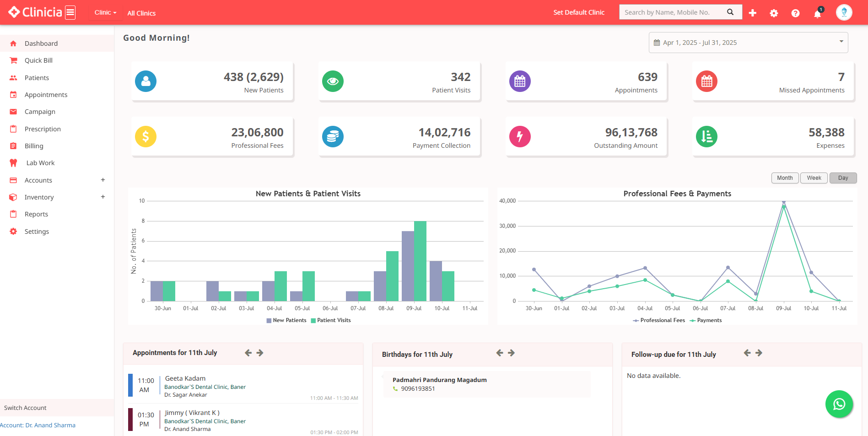Click the Switch Account link
Image resolution: width=868 pixels, height=436 pixels.
[25, 408]
